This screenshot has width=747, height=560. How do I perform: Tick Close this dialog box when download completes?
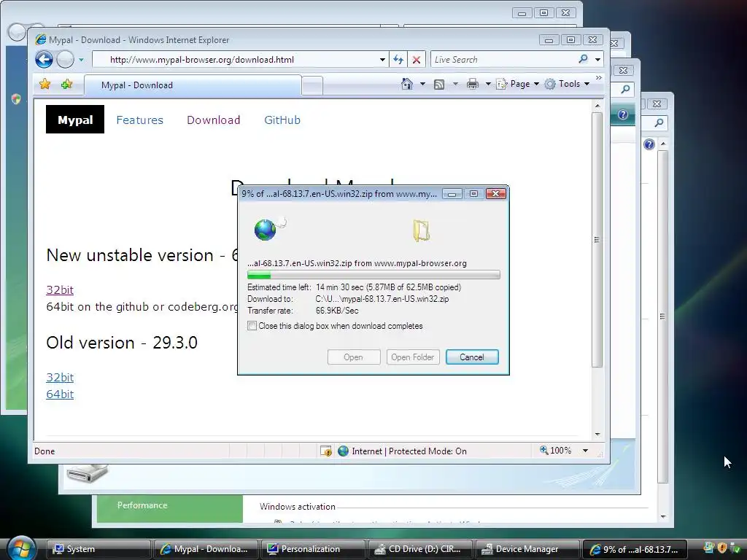[252, 326]
